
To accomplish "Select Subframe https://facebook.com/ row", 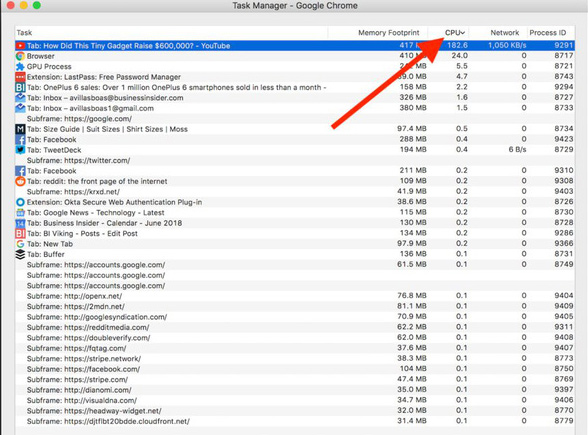I will (x=295, y=369).
